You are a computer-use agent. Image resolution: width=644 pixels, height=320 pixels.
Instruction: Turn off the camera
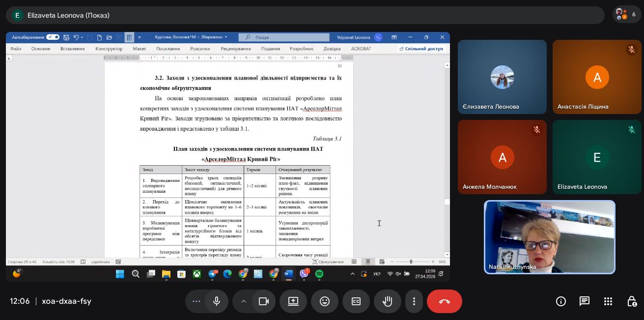tap(264, 301)
